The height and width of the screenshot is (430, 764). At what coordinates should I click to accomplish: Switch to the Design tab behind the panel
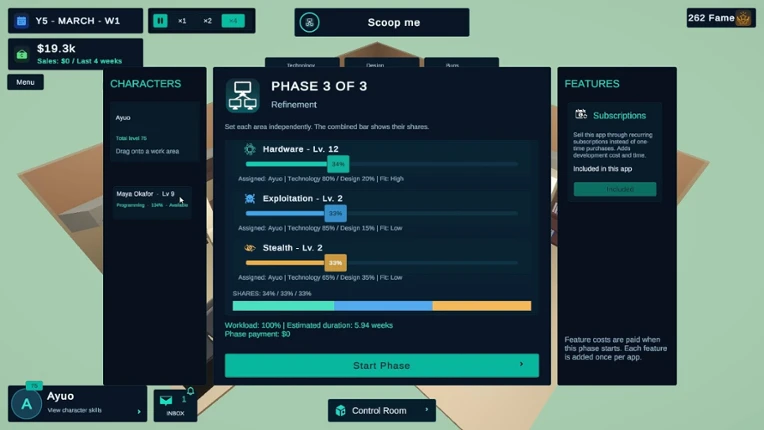382,63
